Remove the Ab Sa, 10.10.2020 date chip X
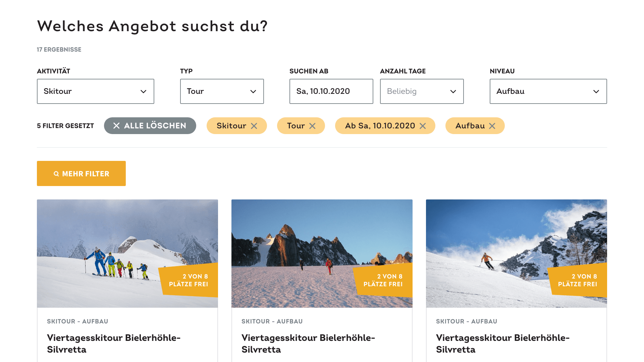Viewport: 644px width, 362px height. (x=423, y=126)
